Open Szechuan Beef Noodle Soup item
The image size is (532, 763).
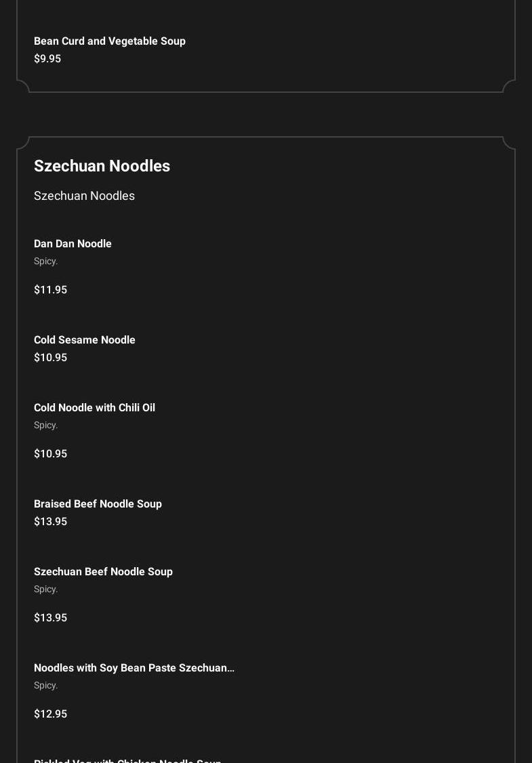(x=103, y=571)
